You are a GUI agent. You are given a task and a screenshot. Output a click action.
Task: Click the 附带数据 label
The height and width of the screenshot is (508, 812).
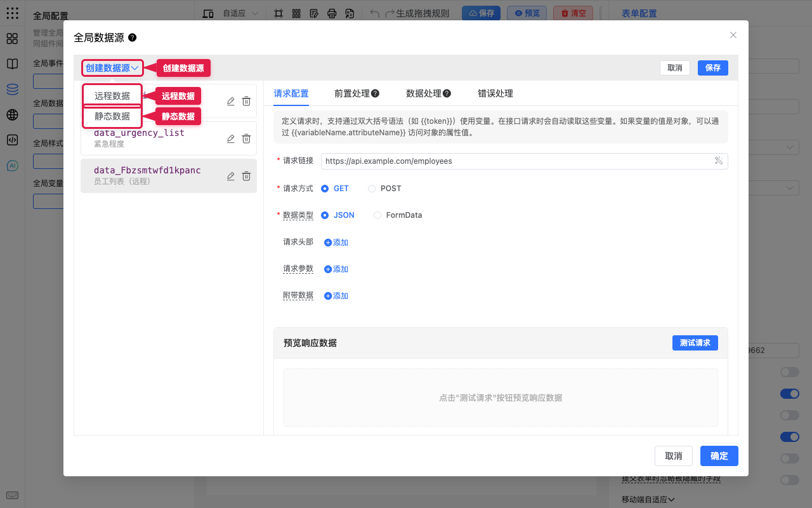coord(298,295)
